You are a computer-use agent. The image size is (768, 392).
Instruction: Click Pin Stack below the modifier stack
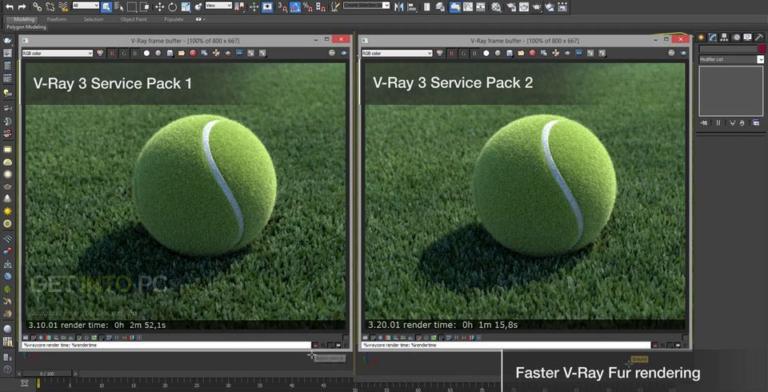point(704,122)
